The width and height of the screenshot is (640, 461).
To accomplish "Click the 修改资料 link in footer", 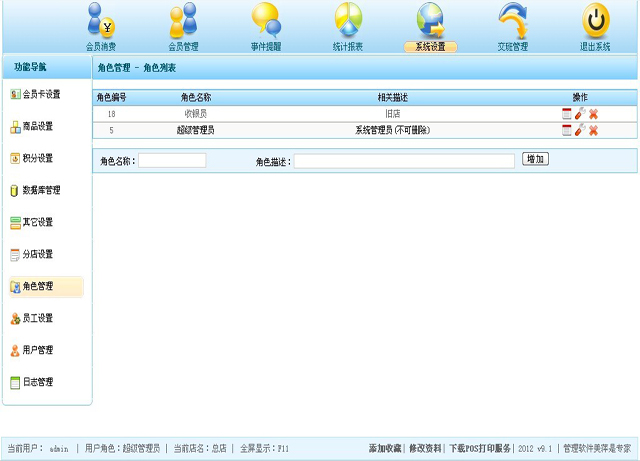I will 424,449.
